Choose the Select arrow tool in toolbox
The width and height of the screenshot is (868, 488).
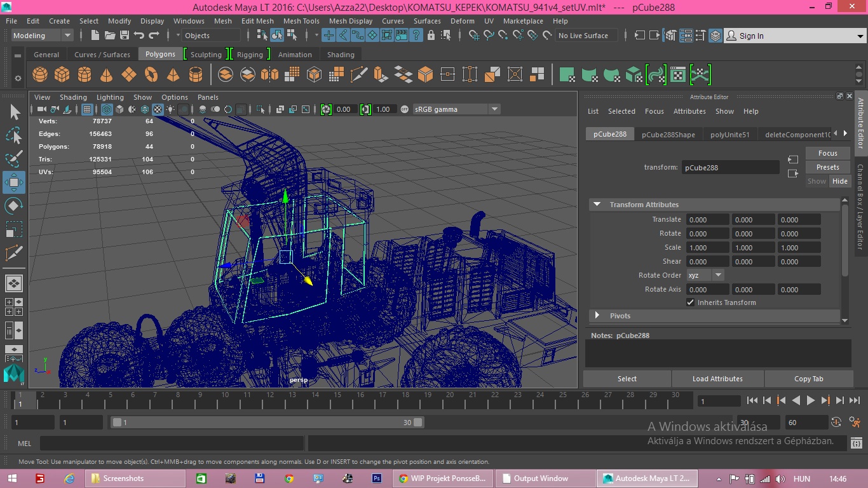coord(14,113)
